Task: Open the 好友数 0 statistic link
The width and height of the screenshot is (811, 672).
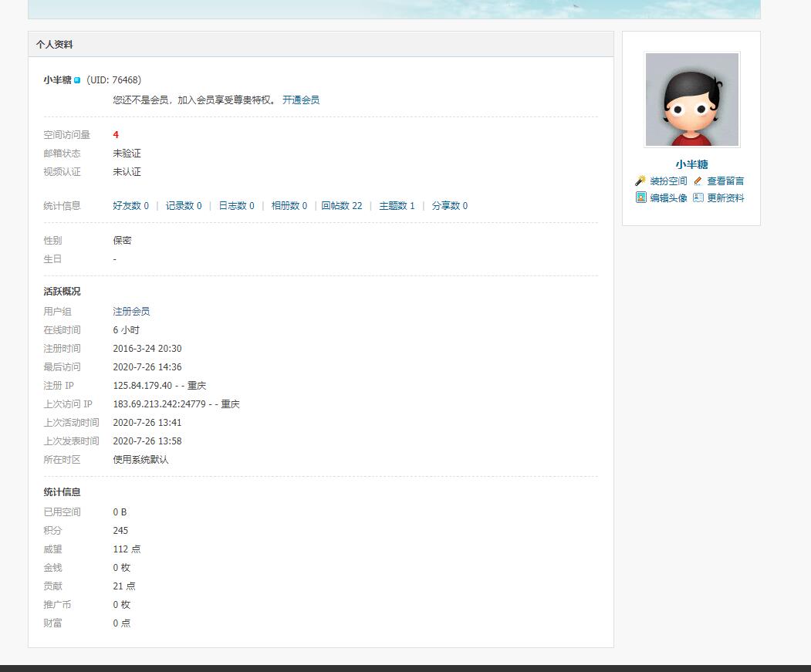Action: tap(131, 205)
